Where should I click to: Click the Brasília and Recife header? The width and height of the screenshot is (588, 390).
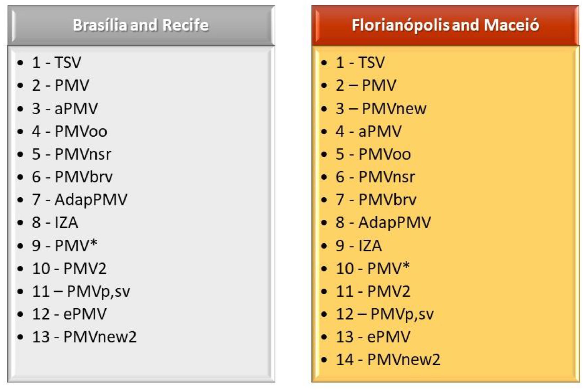[141, 26]
